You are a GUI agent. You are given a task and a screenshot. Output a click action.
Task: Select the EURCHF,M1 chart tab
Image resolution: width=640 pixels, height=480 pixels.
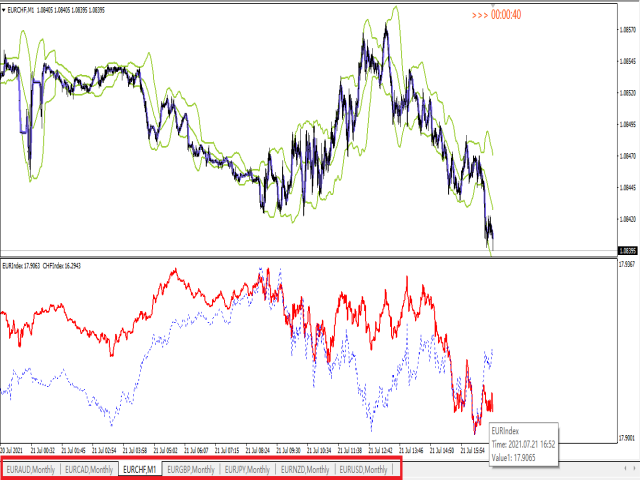pyautogui.click(x=139, y=469)
